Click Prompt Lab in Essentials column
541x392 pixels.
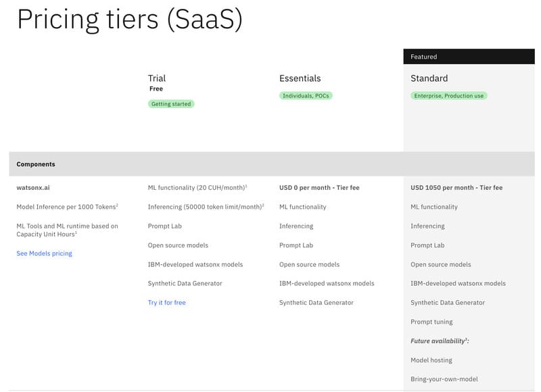click(x=297, y=245)
